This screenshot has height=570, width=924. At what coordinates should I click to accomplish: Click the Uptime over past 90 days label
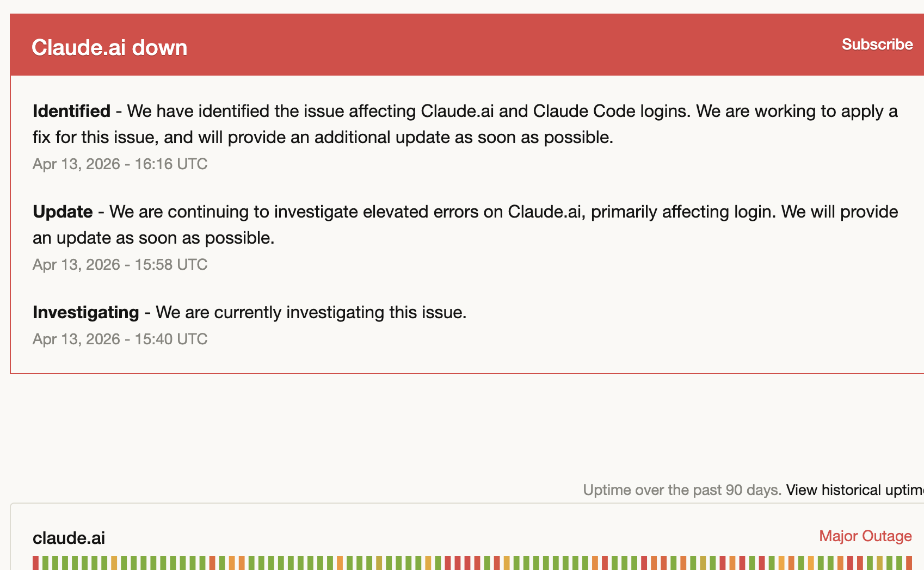(682, 490)
